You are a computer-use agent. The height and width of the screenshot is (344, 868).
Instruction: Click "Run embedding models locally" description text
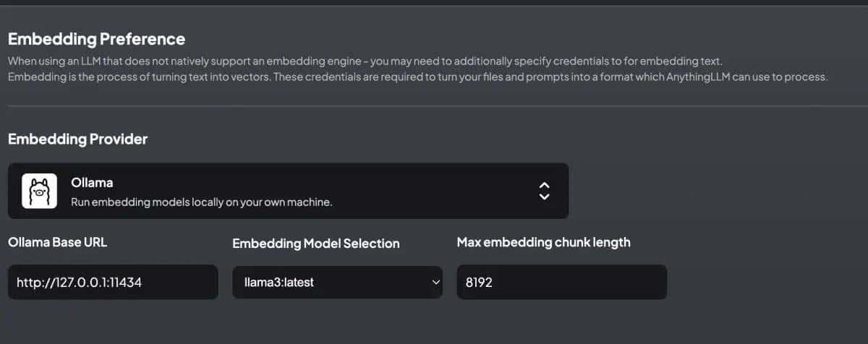201,202
